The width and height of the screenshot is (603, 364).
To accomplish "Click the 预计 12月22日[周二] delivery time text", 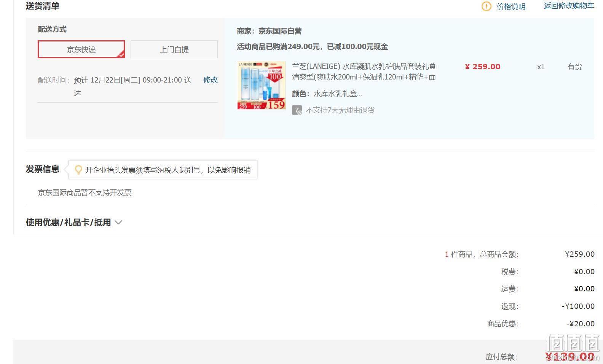I will (132, 86).
